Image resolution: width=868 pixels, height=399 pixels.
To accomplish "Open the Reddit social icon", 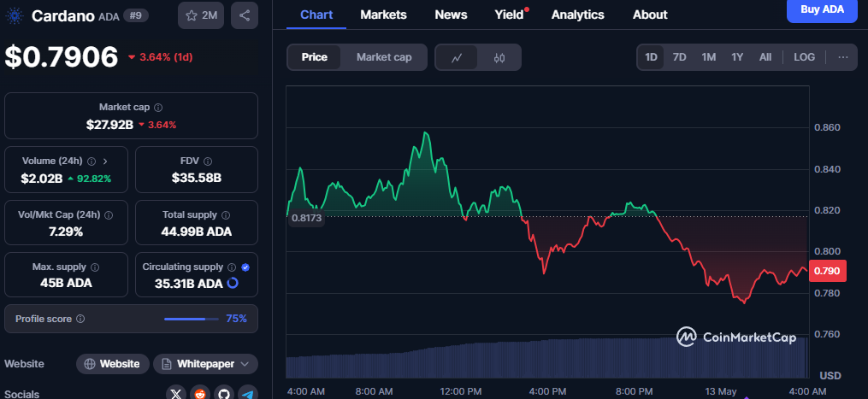I will pos(200,394).
